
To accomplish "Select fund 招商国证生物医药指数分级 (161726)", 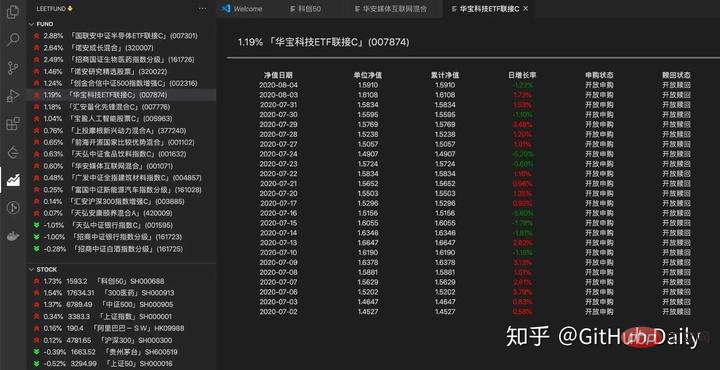I will click(x=122, y=60).
